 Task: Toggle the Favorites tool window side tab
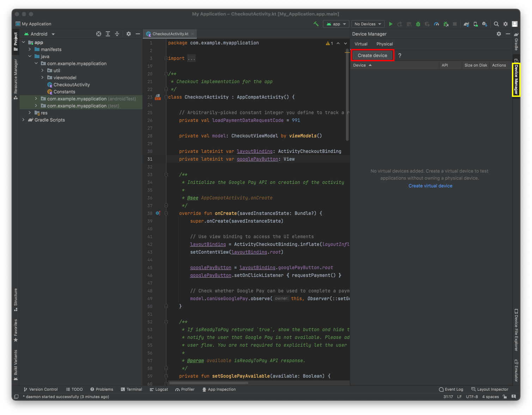16,330
